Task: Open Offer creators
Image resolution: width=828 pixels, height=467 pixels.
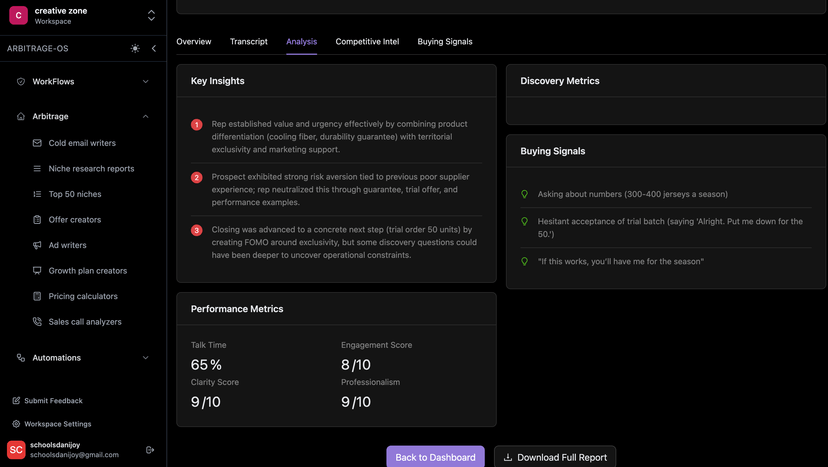Action: pos(74,220)
